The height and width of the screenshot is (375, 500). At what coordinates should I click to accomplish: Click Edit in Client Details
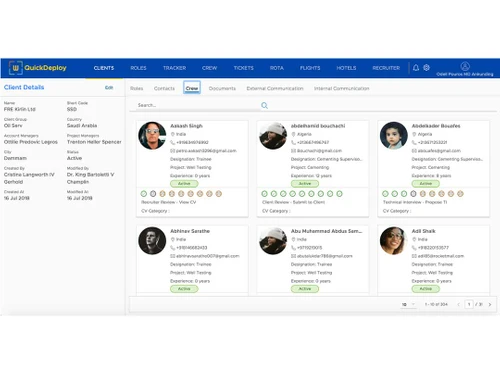109,88
